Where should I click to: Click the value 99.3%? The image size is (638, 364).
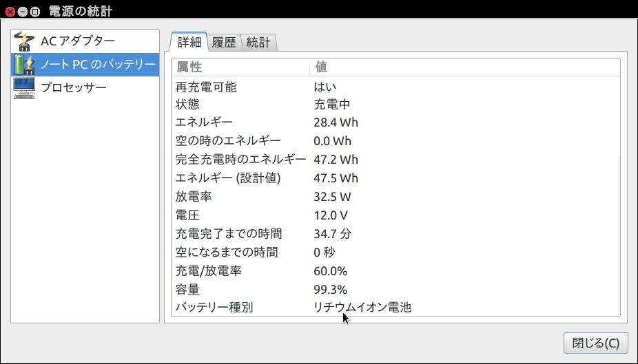click(x=331, y=290)
